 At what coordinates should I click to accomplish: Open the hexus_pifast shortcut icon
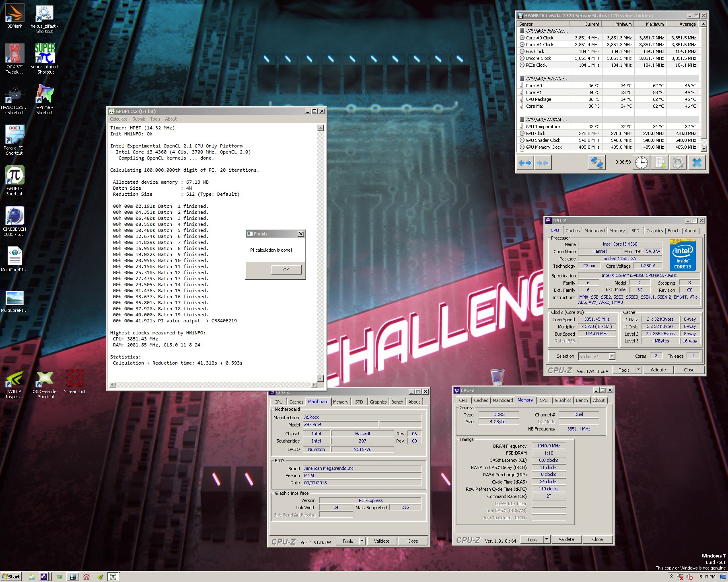pos(44,19)
